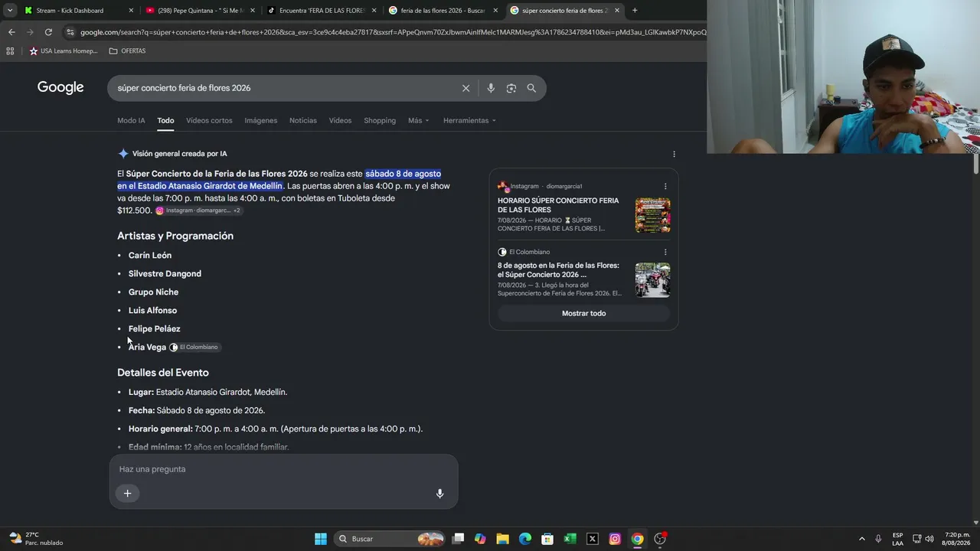Switch to the Modo IA tab
The height and width of the screenshot is (551, 980).
131,120
